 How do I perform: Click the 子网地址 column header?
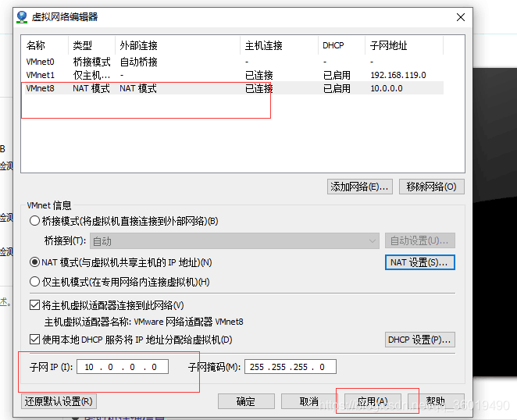click(x=405, y=45)
